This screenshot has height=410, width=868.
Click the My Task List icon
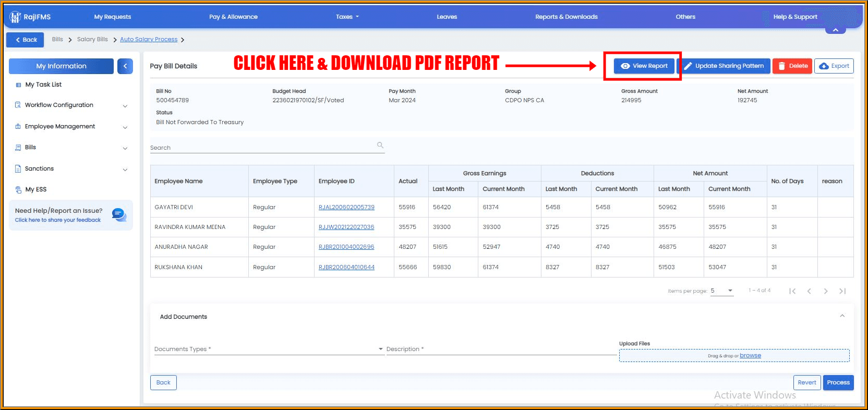tap(19, 85)
